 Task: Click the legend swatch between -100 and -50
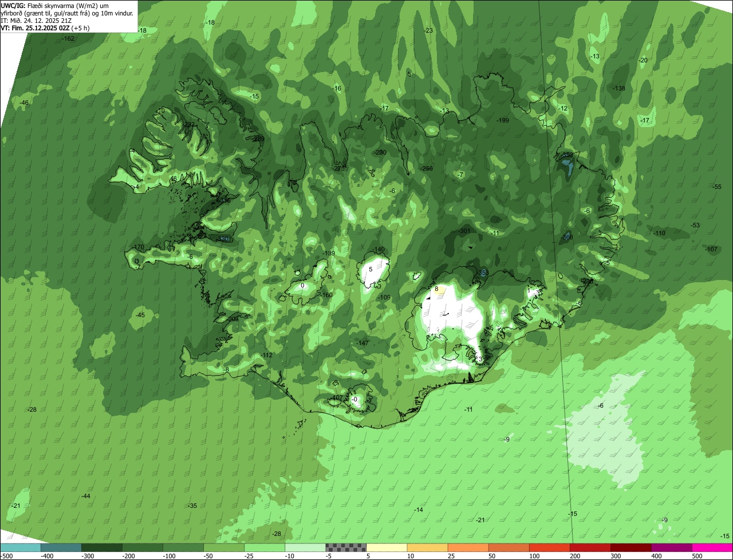click(x=183, y=547)
